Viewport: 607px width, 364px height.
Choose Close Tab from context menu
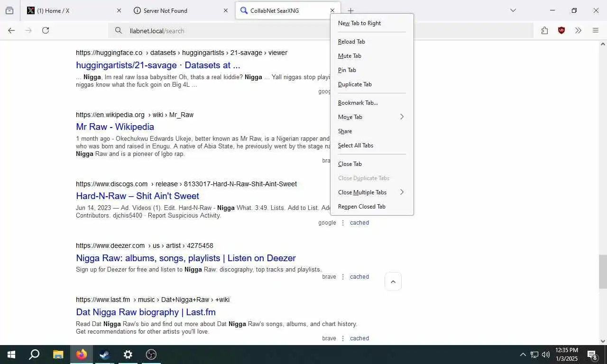(372, 164)
